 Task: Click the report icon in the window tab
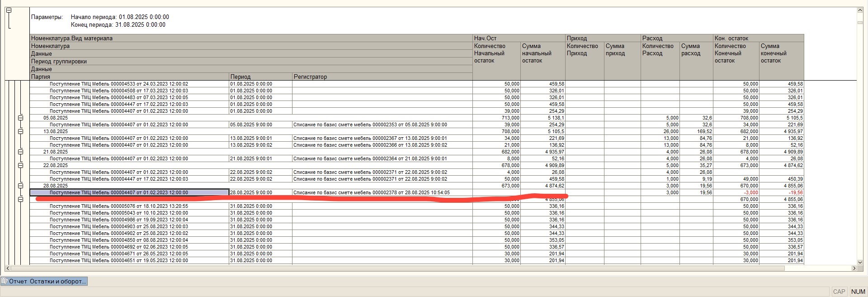5,281
